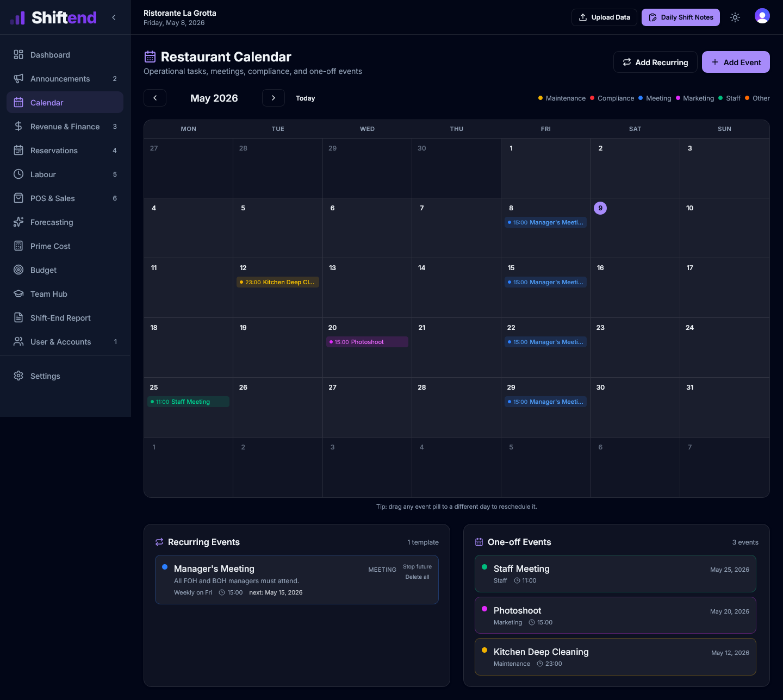783x700 pixels.
Task: Click the Forecasting sparkle icon
Action: [x=18, y=222]
